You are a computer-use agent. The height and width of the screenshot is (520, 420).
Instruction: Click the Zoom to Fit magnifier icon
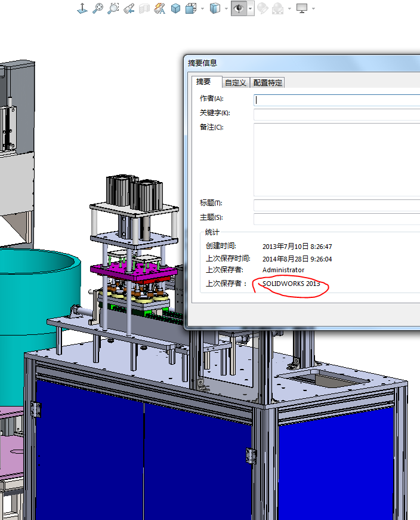click(98, 8)
